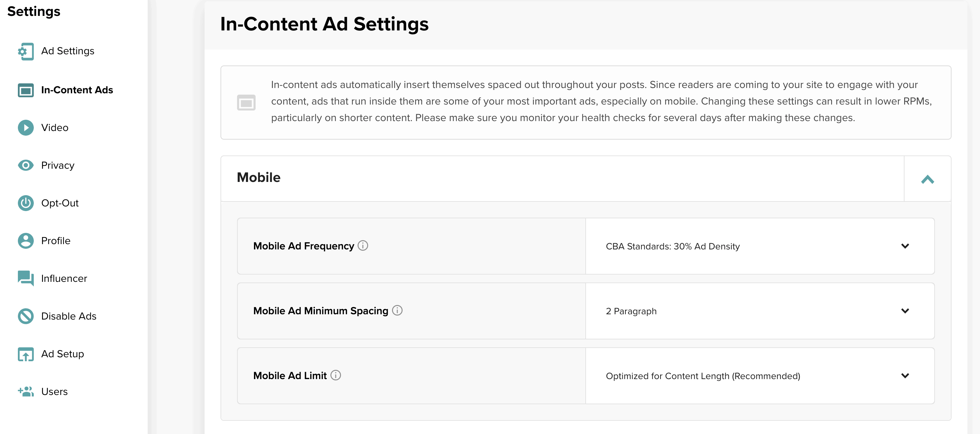Screen dimensions: 980x434
Task: Click the Users add-person icon
Action: click(25, 391)
